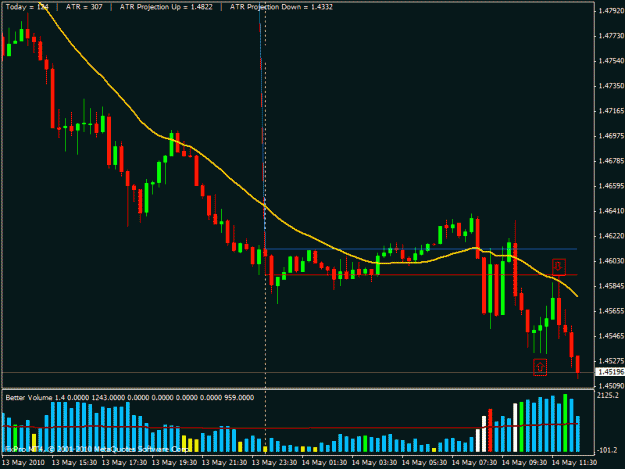The height and width of the screenshot is (469, 625).
Task: Click price level 1.47920 on the axis
Action: (x=611, y=11)
